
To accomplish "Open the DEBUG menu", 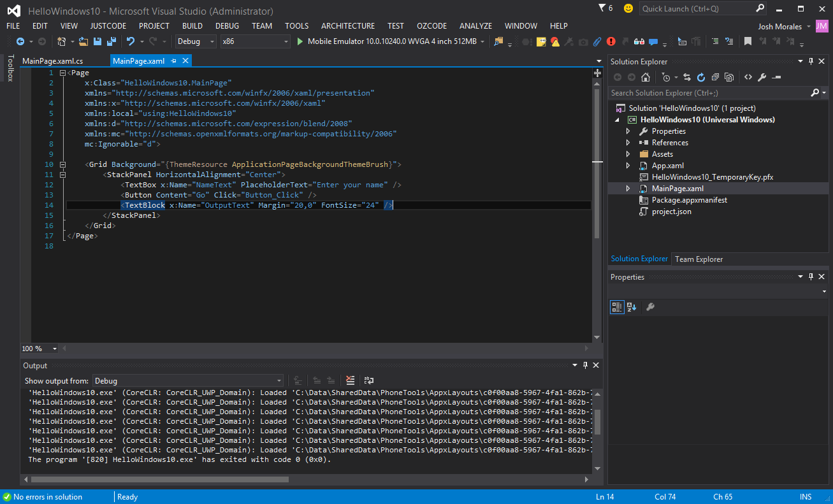I will pos(227,25).
